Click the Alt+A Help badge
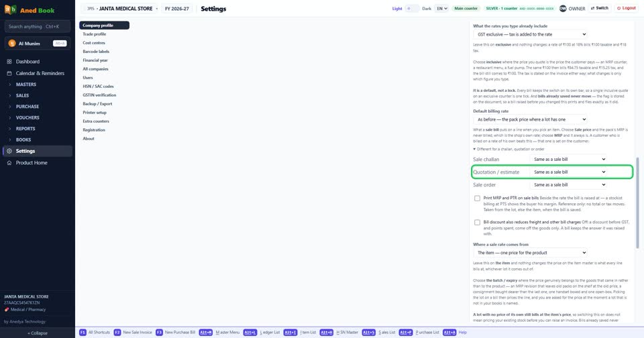Viewport: 644px width, 338px height. tap(449, 332)
